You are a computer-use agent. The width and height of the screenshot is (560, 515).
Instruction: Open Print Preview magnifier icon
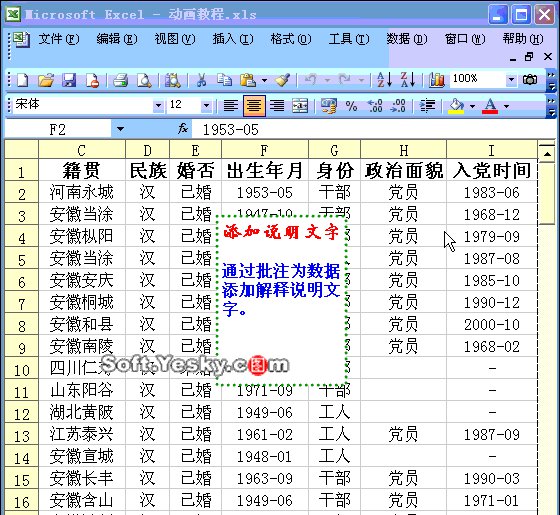pyautogui.click(x=144, y=80)
